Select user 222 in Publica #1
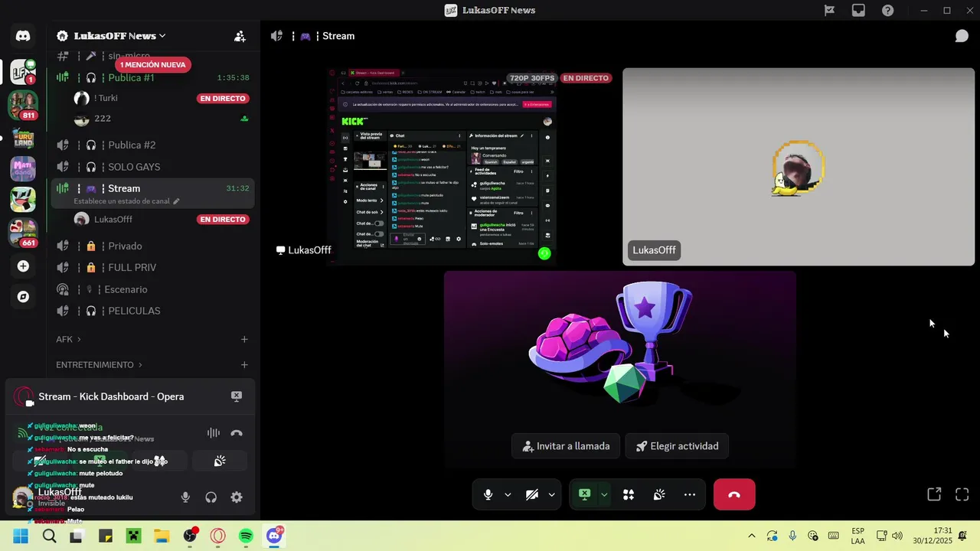This screenshot has height=551, width=980. pos(161,119)
